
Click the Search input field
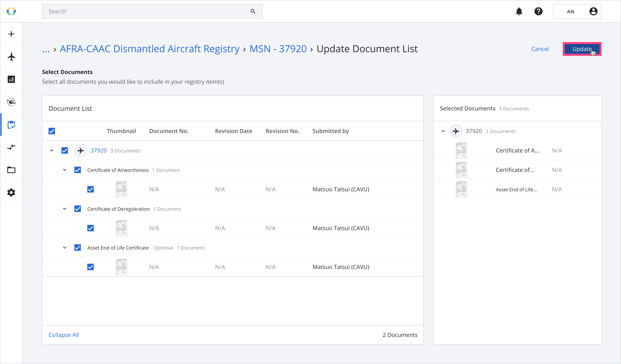148,11
